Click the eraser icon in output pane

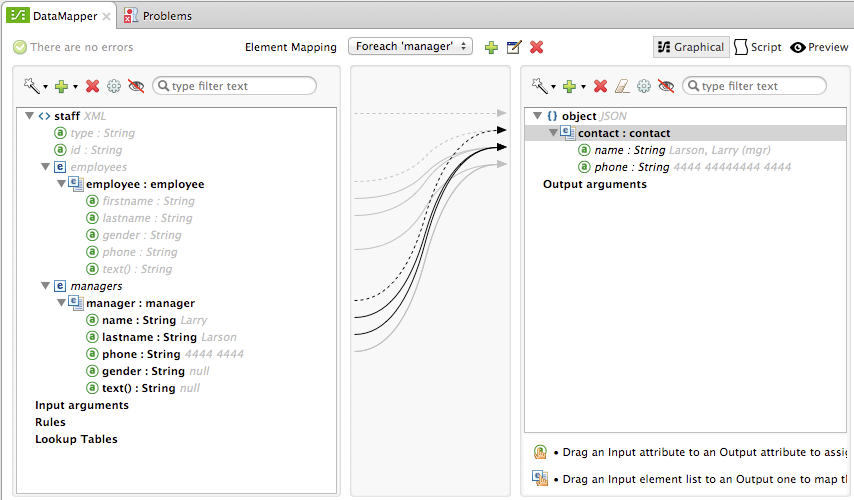point(621,86)
